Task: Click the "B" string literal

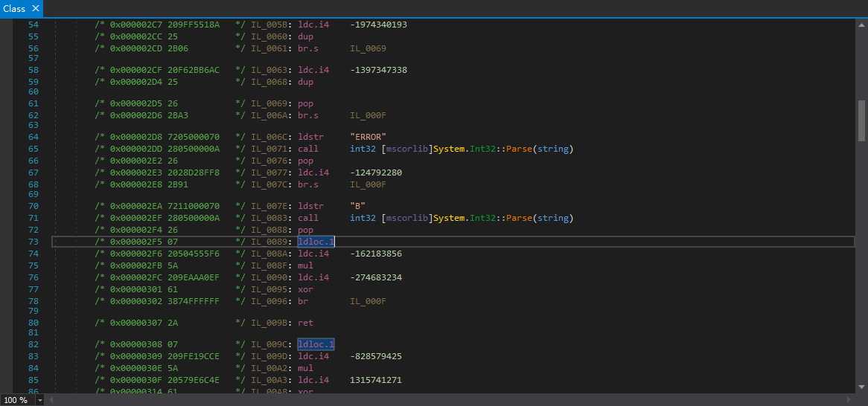Action: pyautogui.click(x=357, y=206)
